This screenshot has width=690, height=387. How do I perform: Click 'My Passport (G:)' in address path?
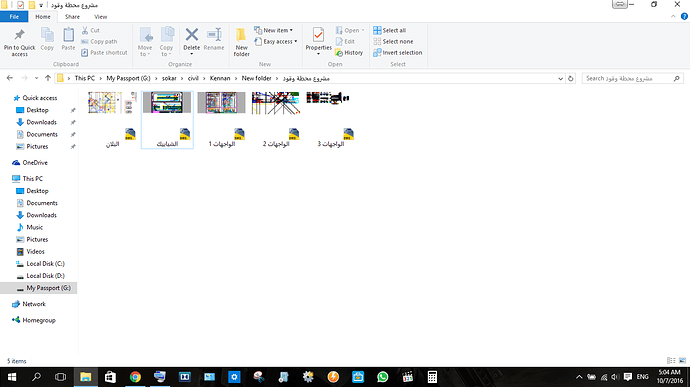[128, 78]
